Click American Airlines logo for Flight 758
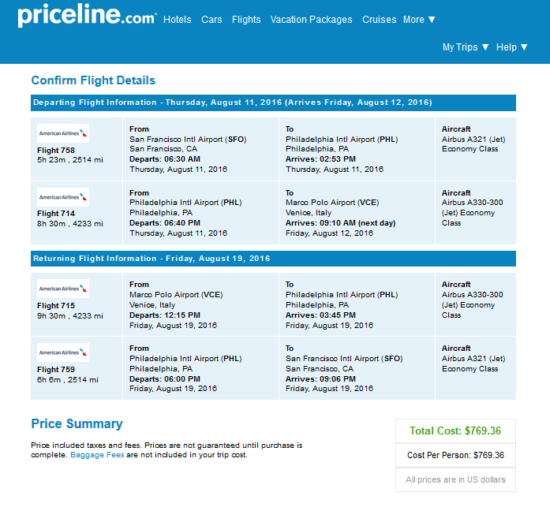 (63, 133)
